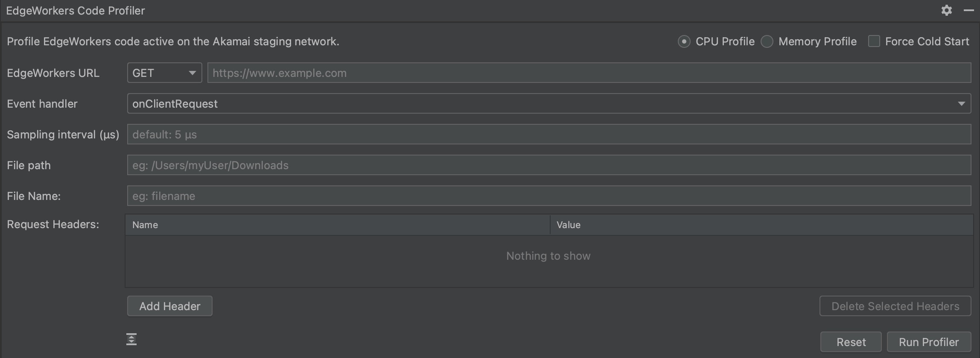Image resolution: width=980 pixels, height=358 pixels.
Task: Hide the EdgeWorkers Code Profiler panel
Action: pos(968,11)
